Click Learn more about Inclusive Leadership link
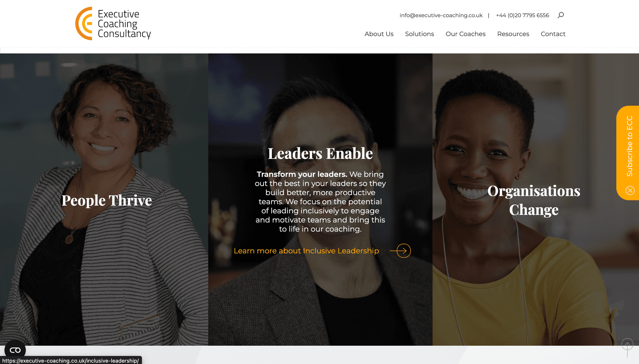This screenshot has width=639, height=364. point(306,251)
